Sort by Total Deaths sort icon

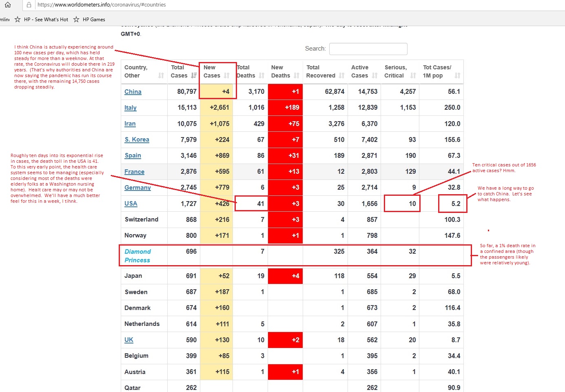(x=261, y=75)
